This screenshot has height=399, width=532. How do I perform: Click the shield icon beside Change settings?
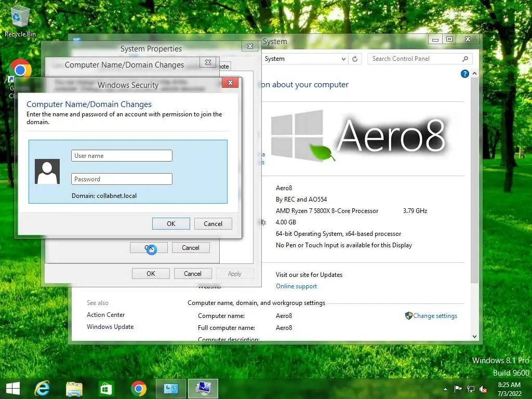coord(408,315)
